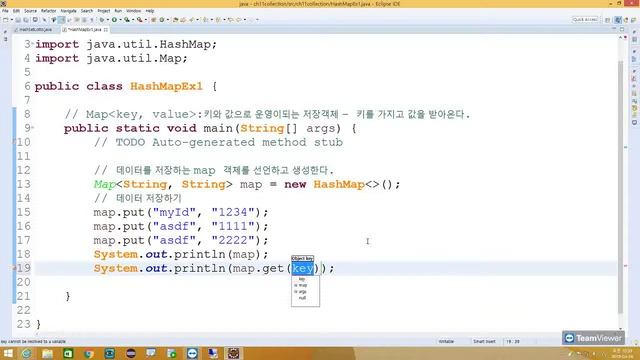
Task: Collapse the main method fold on line 9
Action: pos(32,128)
